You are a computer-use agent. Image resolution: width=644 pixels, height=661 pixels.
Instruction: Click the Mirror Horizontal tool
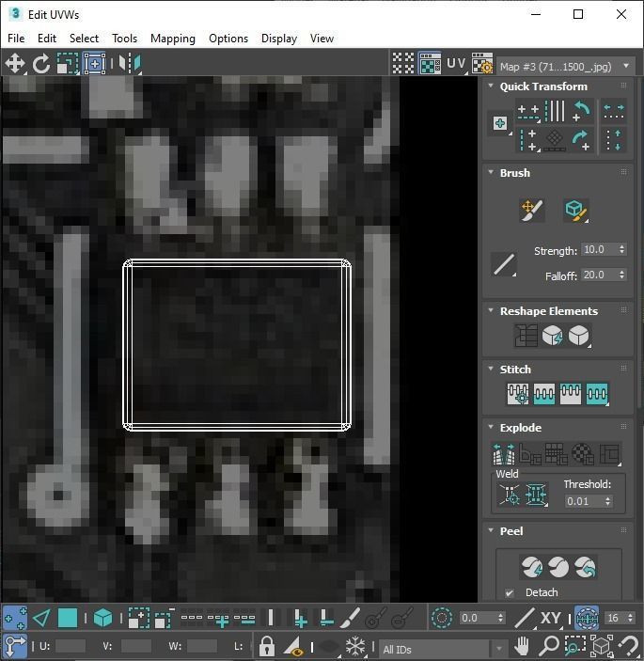coord(130,64)
